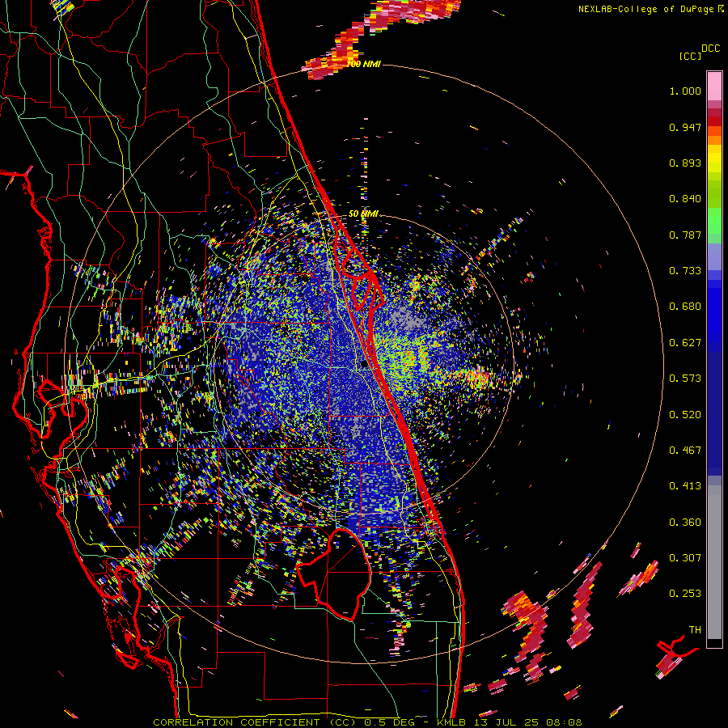728x728 pixels.
Task: Click the 1.000 scale value
Action: (685, 91)
